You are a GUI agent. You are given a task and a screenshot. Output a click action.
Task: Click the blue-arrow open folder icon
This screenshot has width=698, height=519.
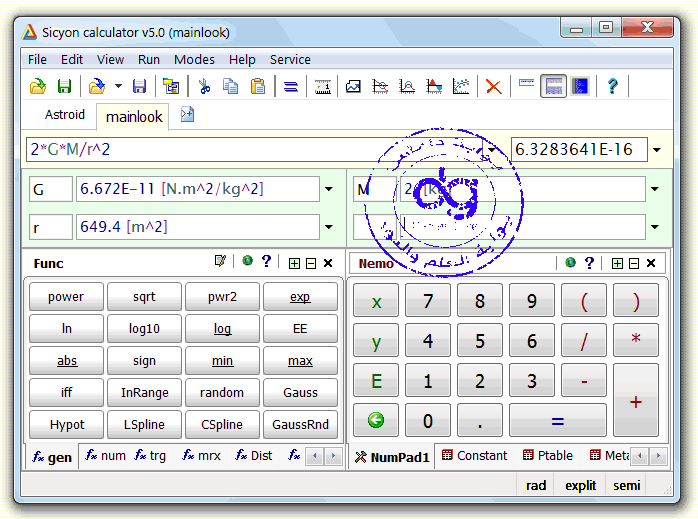[97, 86]
